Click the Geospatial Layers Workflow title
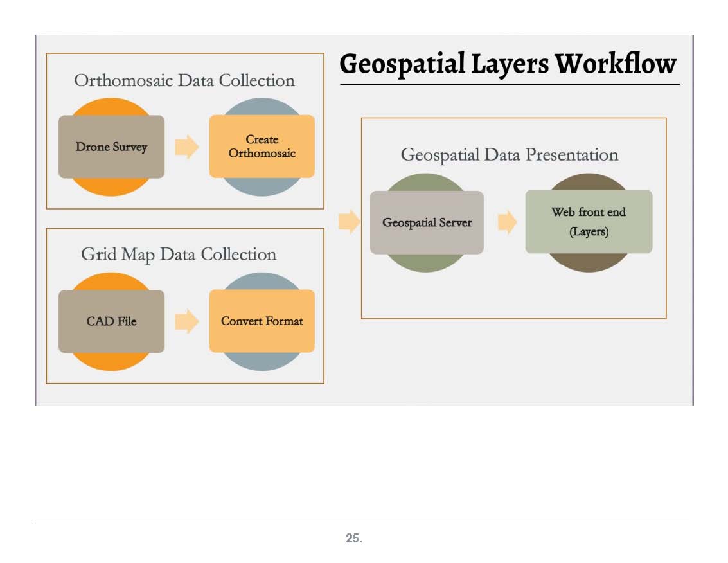 click(508, 64)
